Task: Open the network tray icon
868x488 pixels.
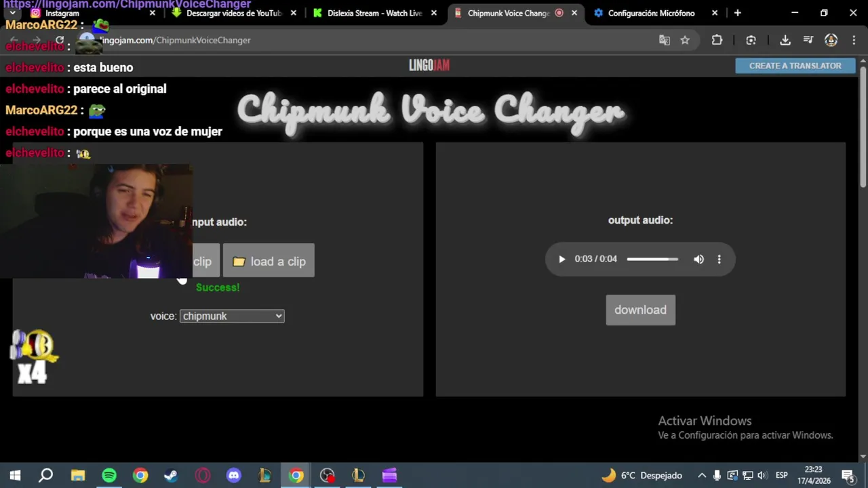Action: tap(747, 475)
